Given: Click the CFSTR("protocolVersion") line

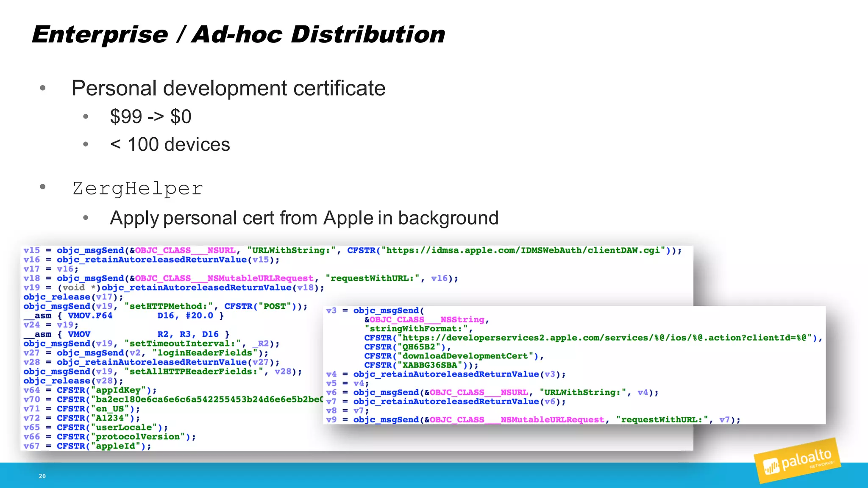Looking at the screenshot, I should coord(109,437).
